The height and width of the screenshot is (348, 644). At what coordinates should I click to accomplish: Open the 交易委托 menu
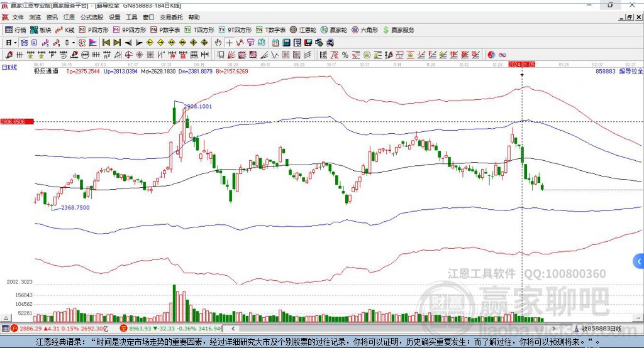coord(171,17)
